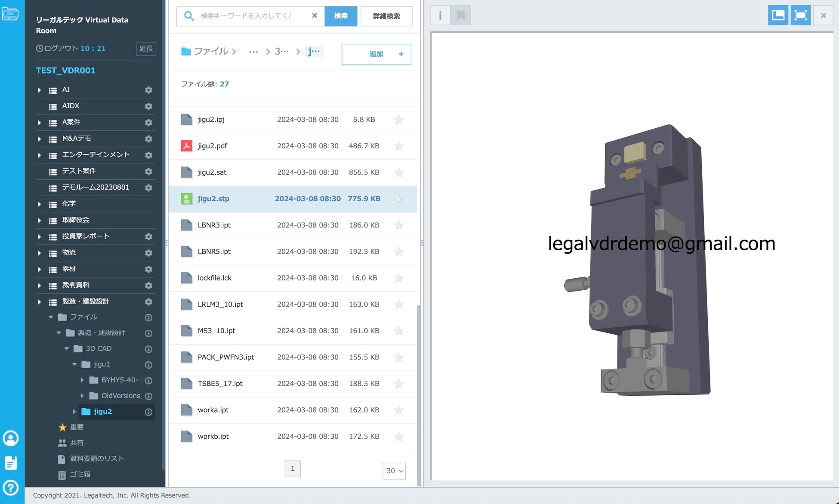Screen dimensions: 839x504
Task: Click the help question mark icon
Action: pos(11,488)
